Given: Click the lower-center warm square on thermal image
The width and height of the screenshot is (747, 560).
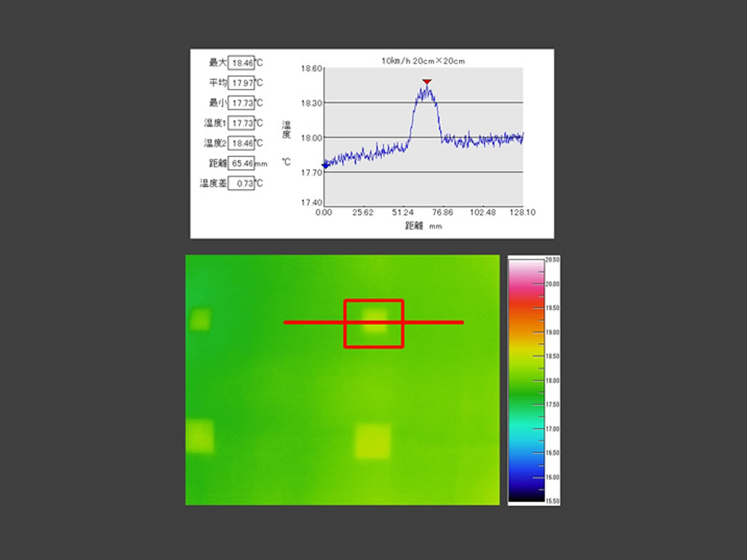Looking at the screenshot, I should click(x=372, y=441).
